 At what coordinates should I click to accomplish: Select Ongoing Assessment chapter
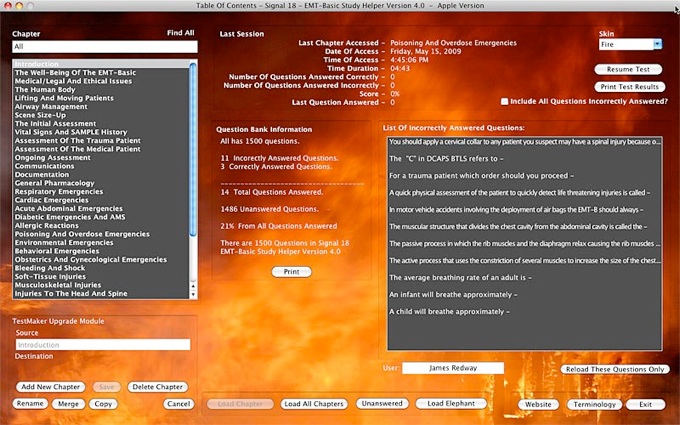coord(101,158)
